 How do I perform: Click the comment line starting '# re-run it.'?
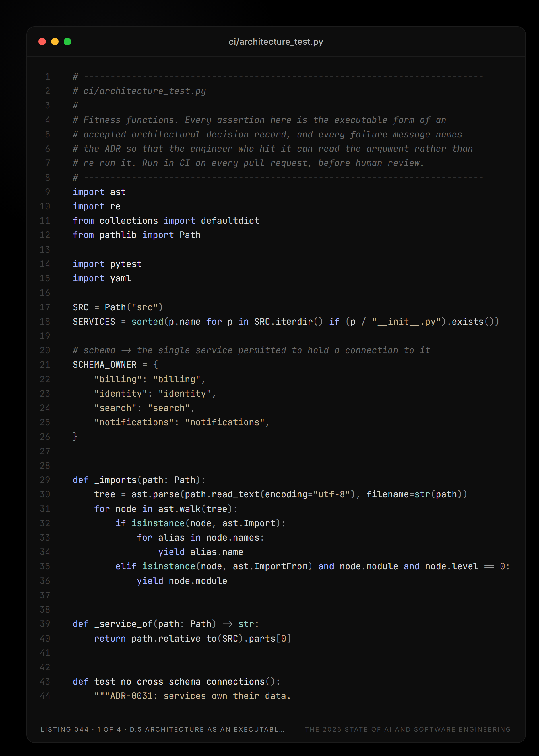(249, 163)
